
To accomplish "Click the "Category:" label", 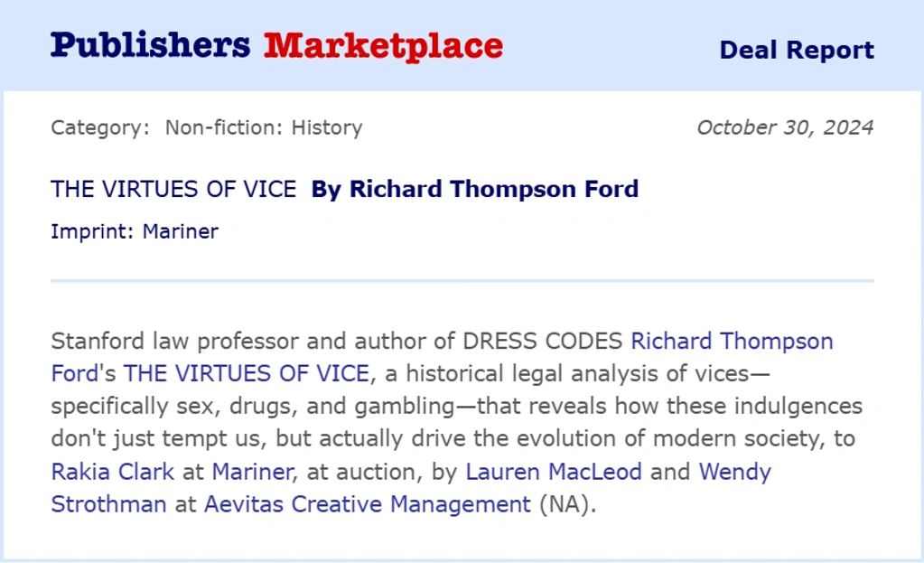I will (100, 127).
